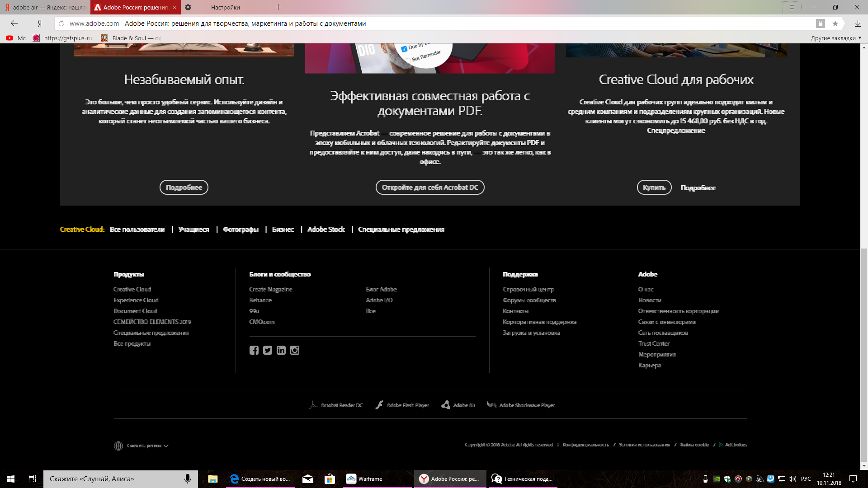This screenshot has width=868, height=488.
Task: Open the browser hamburger menu
Action: (x=792, y=7)
